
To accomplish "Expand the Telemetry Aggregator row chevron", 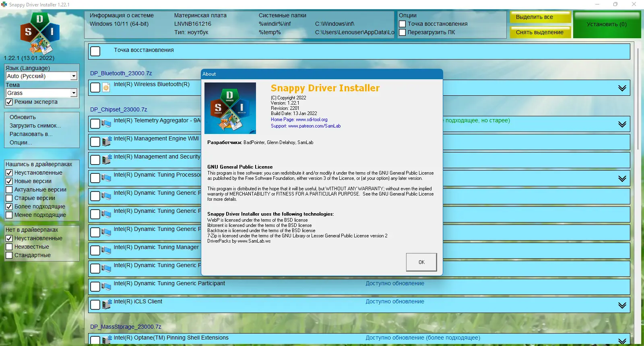I will pos(622,124).
